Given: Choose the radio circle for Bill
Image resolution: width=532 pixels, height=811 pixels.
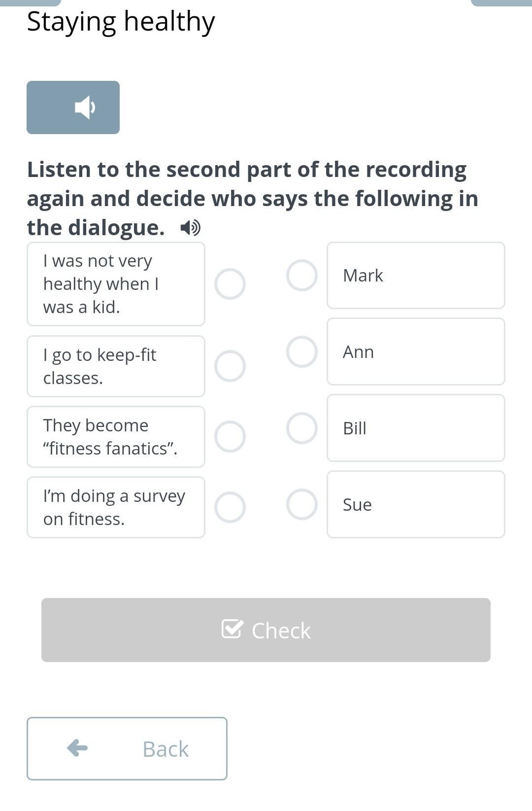Looking at the screenshot, I should [302, 428].
